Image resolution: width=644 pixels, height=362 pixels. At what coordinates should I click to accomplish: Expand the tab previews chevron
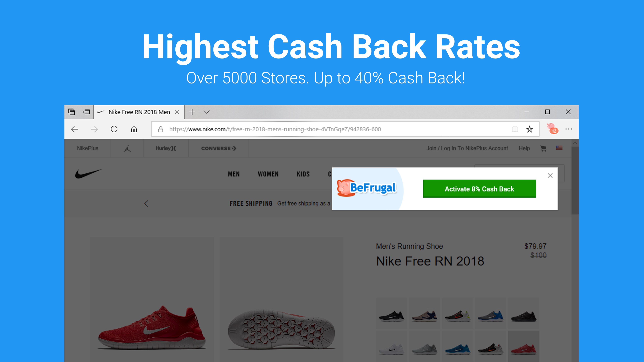tap(206, 112)
